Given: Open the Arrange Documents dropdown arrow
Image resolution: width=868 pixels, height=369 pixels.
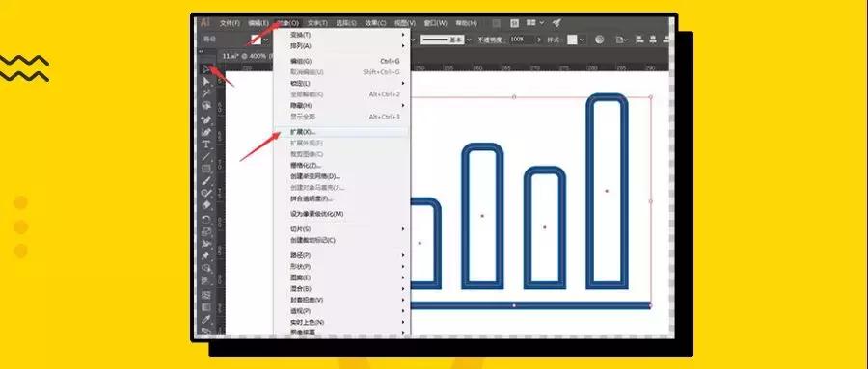Looking at the screenshot, I should coord(541,23).
